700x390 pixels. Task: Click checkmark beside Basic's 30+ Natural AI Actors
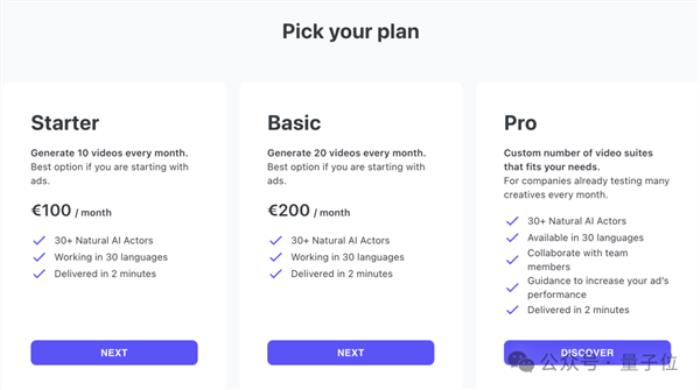point(276,241)
